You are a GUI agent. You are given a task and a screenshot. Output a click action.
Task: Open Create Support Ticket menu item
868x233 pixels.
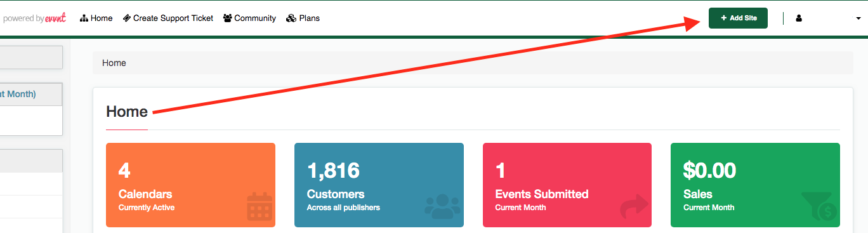tap(168, 18)
